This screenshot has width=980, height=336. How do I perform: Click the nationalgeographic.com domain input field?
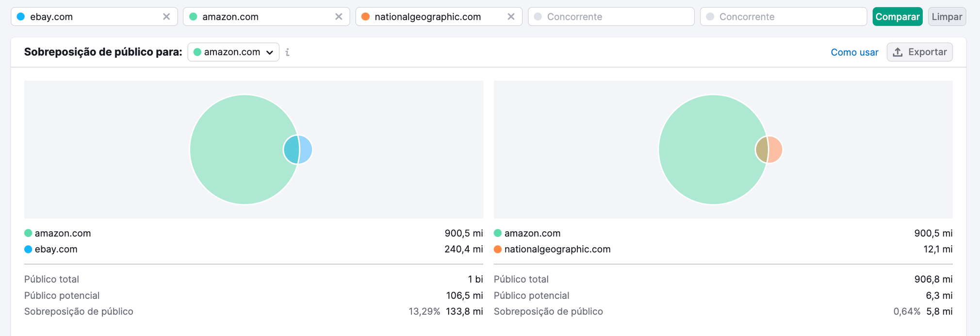(439, 17)
